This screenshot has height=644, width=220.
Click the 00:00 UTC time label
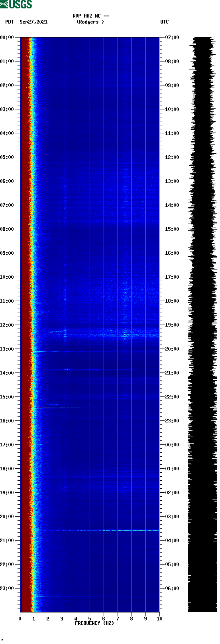pyautogui.click(x=172, y=445)
